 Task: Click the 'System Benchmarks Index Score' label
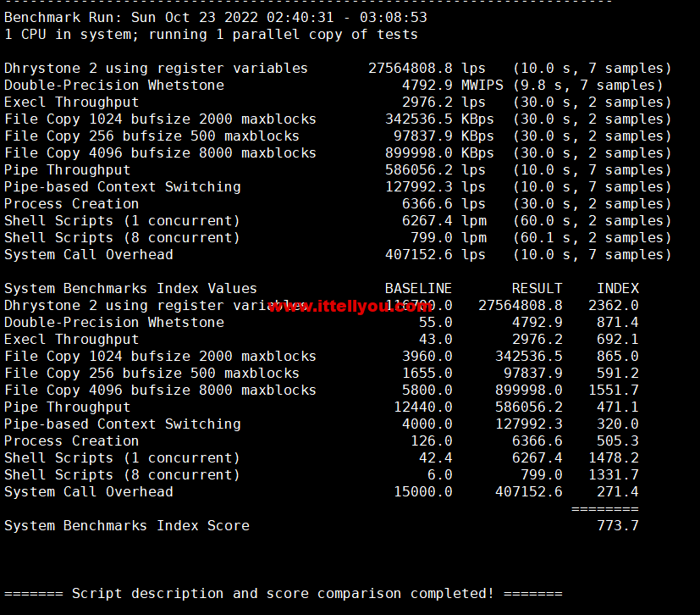(x=127, y=526)
